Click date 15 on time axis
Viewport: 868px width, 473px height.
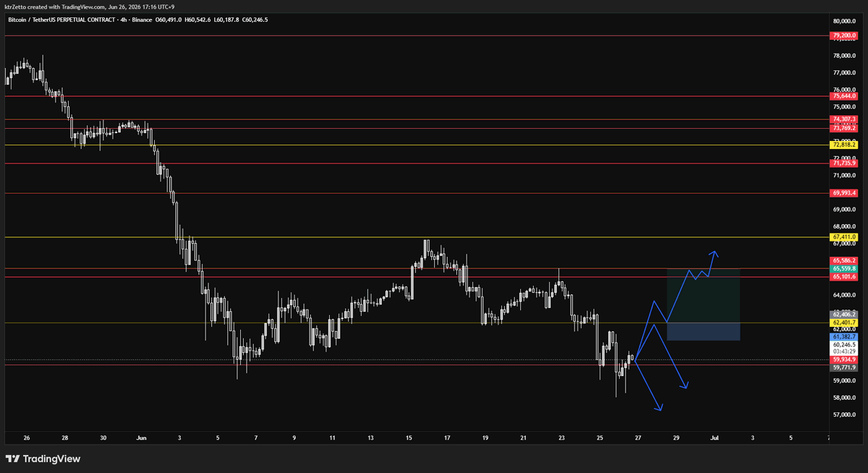coord(409,438)
